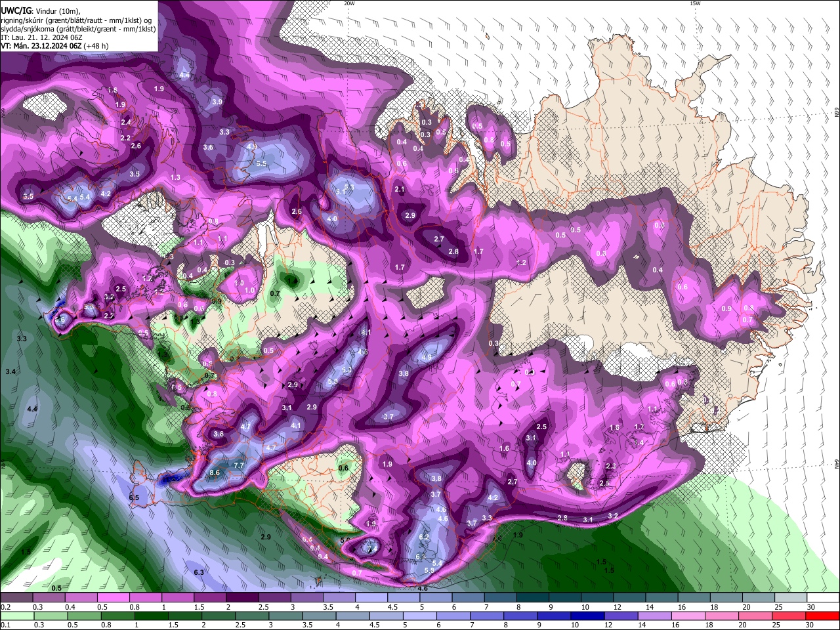
Task: Click the white final swatch of the snow scale
Action: pyautogui.click(x=823, y=598)
